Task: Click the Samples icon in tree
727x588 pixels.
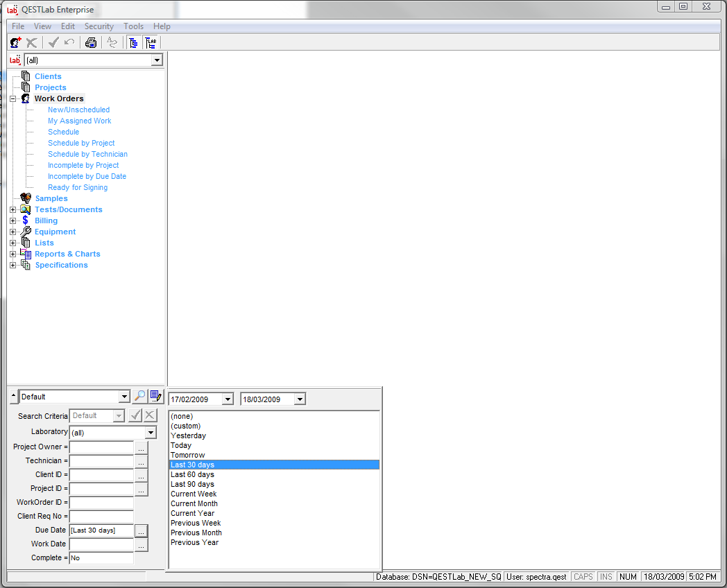Action: click(x=26, y=198)
